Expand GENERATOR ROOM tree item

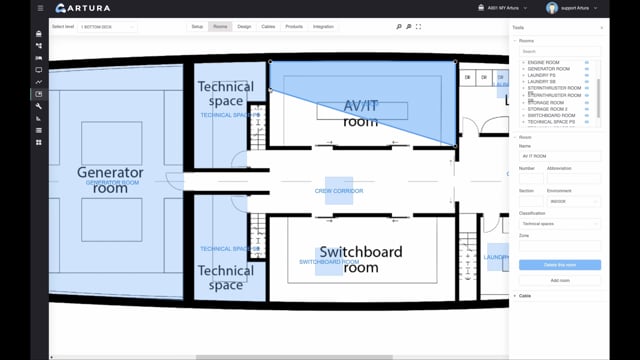[x=524, y=69]
